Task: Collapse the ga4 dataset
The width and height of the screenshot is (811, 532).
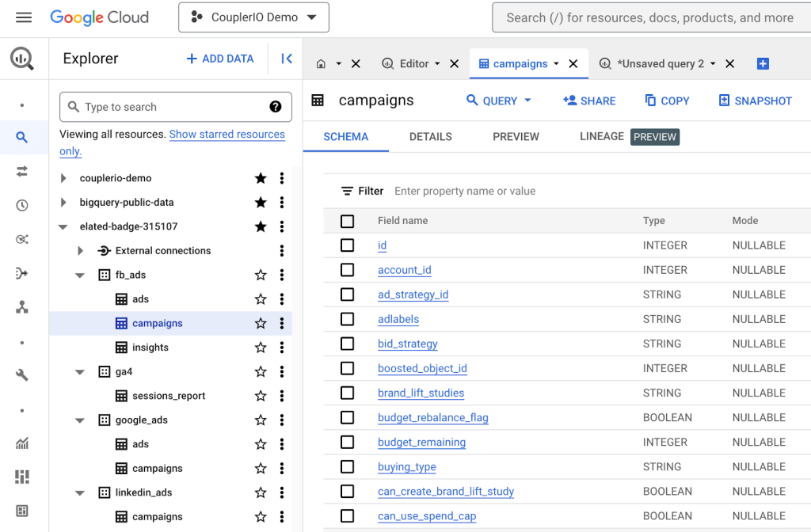Action: pos(80,372)
